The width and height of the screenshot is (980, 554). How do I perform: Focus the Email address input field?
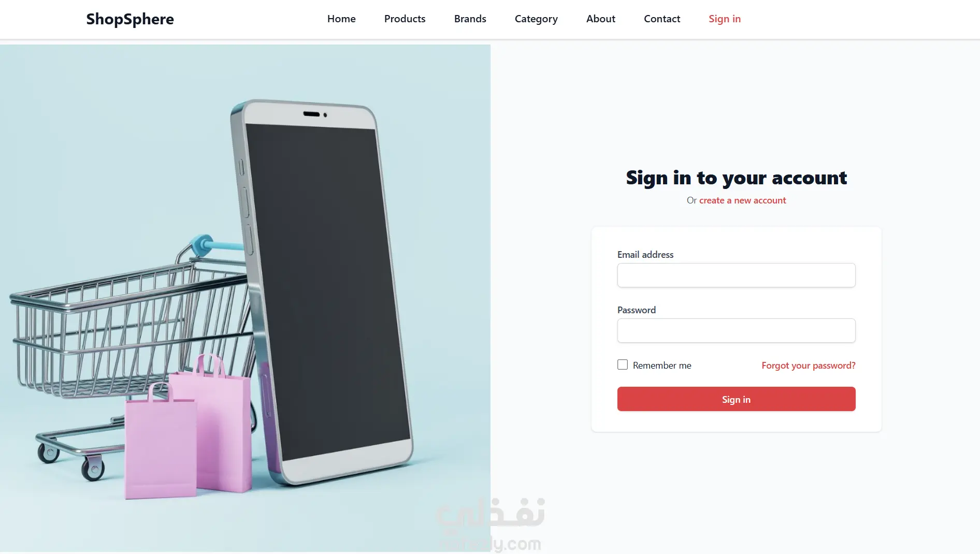point(736,275)
